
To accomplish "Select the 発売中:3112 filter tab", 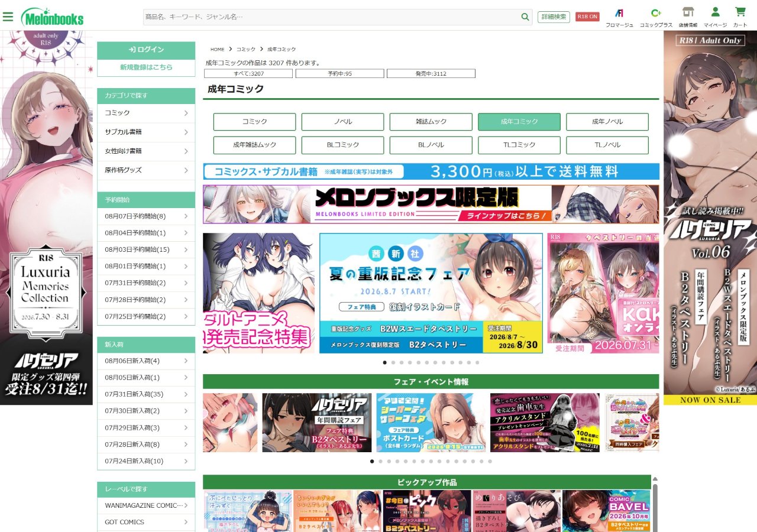I will 431,73.
